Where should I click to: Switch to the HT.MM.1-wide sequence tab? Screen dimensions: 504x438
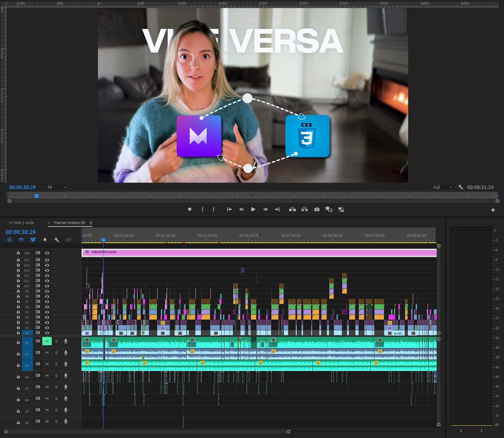tap(21, 223)
